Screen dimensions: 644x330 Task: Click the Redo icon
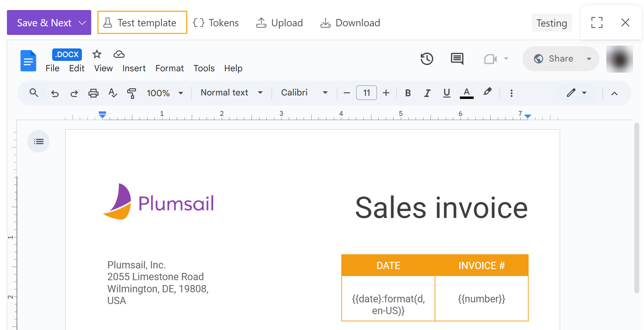coord(74,93)
